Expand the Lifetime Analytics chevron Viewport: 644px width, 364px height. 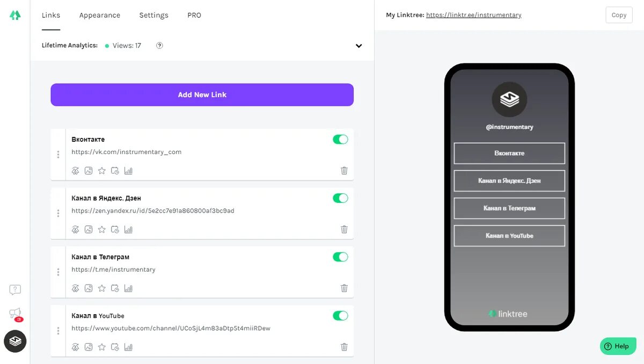359,46
